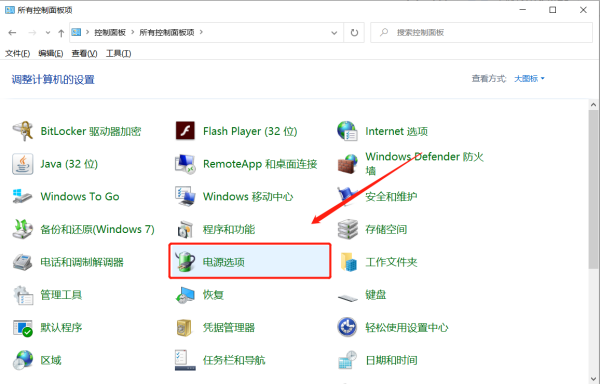Open the 安全和维护 flag icon

[x=347, y=197]
